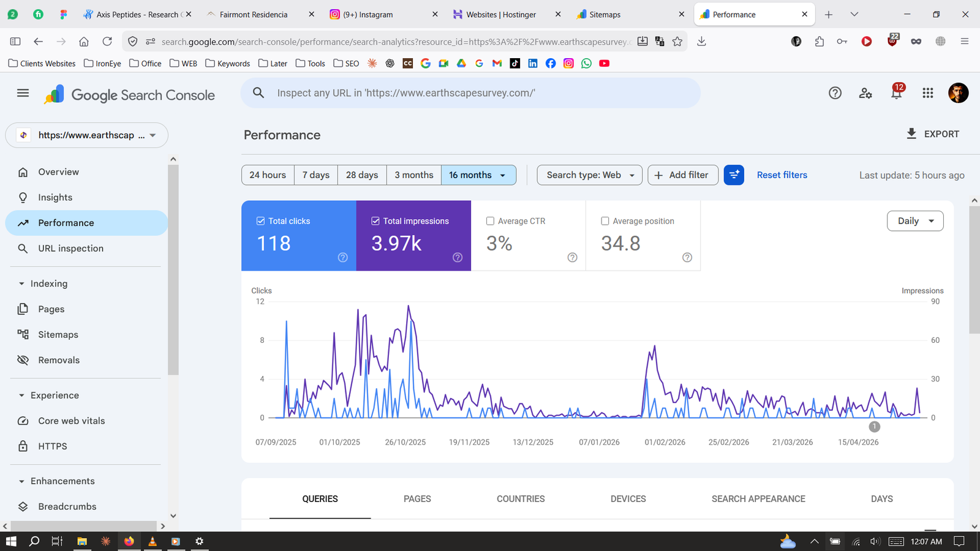Click the Windows Start button
Image resolution: width=980 pixels, height=551 pixels.
pos(11,541)
